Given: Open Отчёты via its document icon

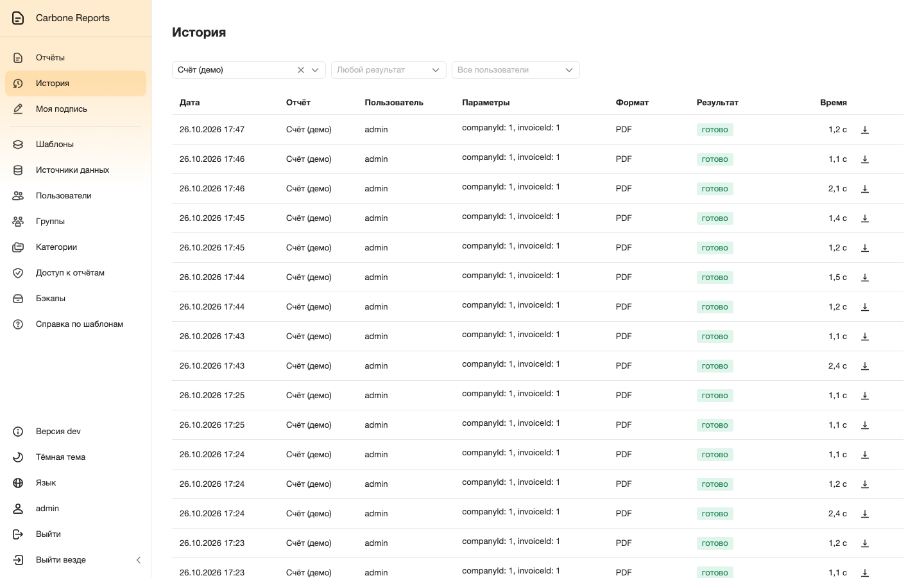Looking at the screenshot, I should (x=18, y=58).
